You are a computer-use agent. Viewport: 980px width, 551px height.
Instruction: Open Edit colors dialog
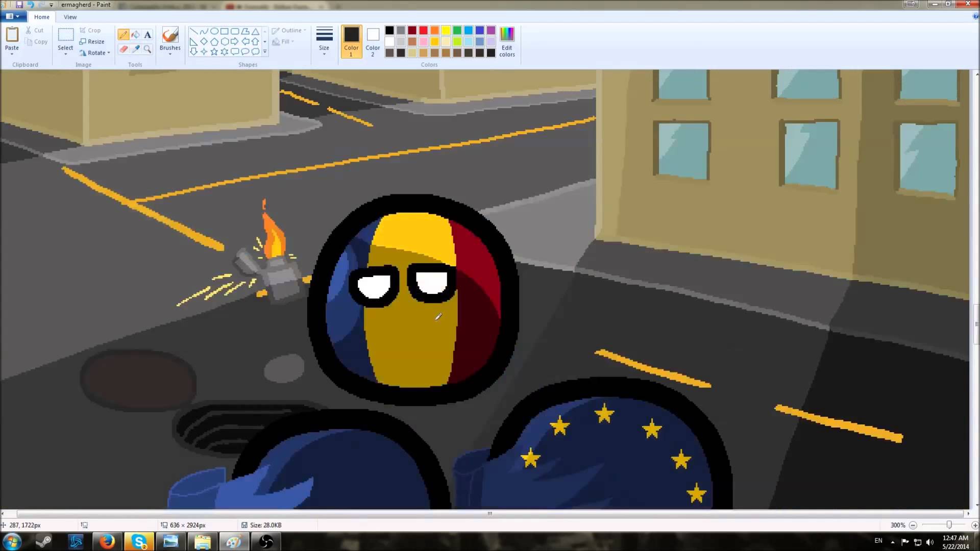(507, 41)
